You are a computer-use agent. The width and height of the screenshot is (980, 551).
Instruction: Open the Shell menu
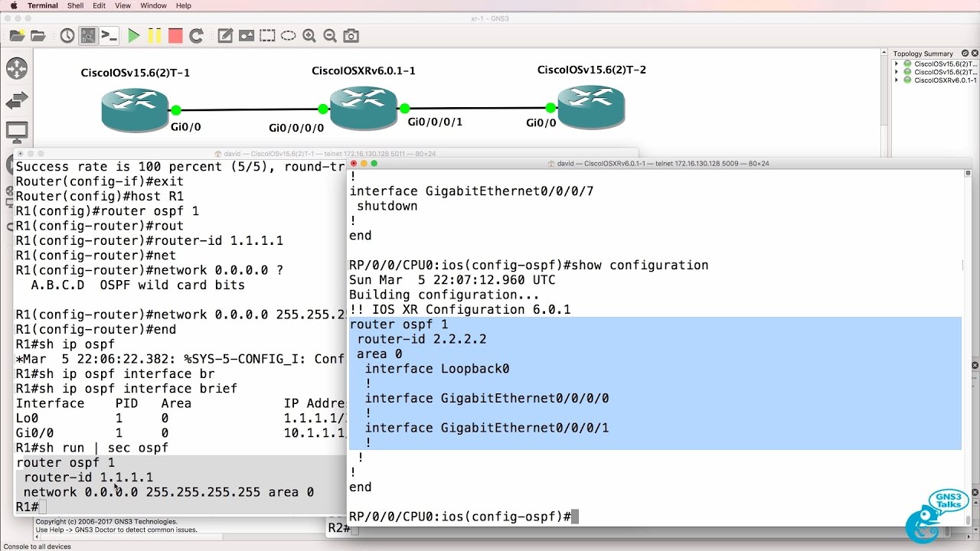pos(76,5)
